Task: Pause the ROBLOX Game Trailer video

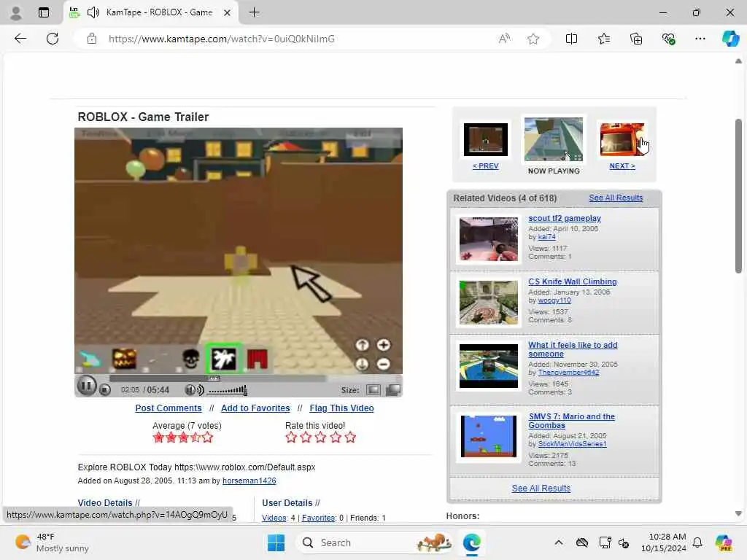Action: pyautogui.click(x=87, y=386)
